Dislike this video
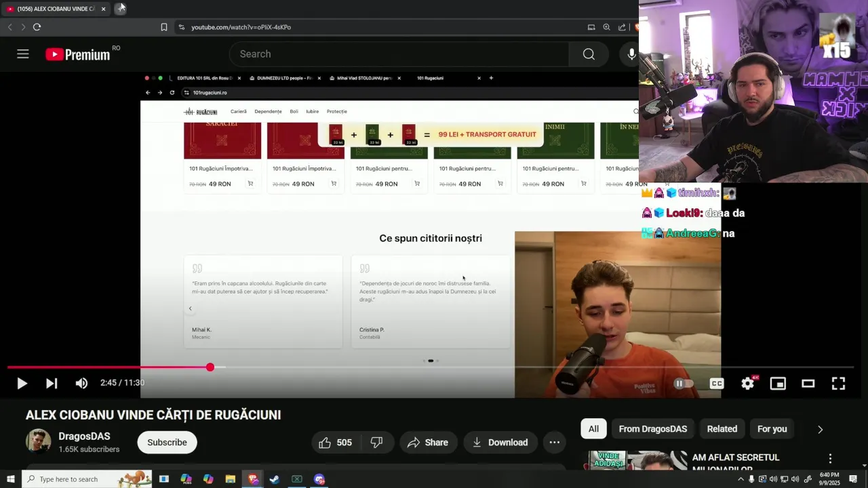This screenshot has width=868, height=488. tap(376, 443)
